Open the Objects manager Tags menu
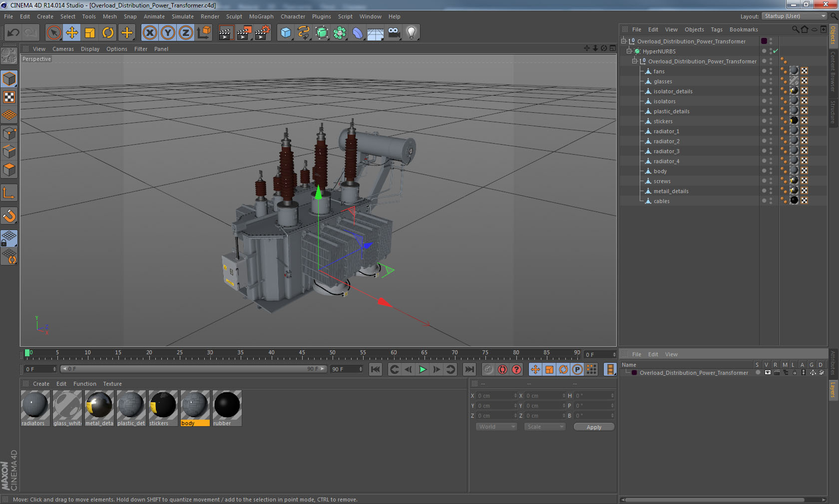Image resolution: width=839 pixels, height=504 pixels. click(717, 29)
